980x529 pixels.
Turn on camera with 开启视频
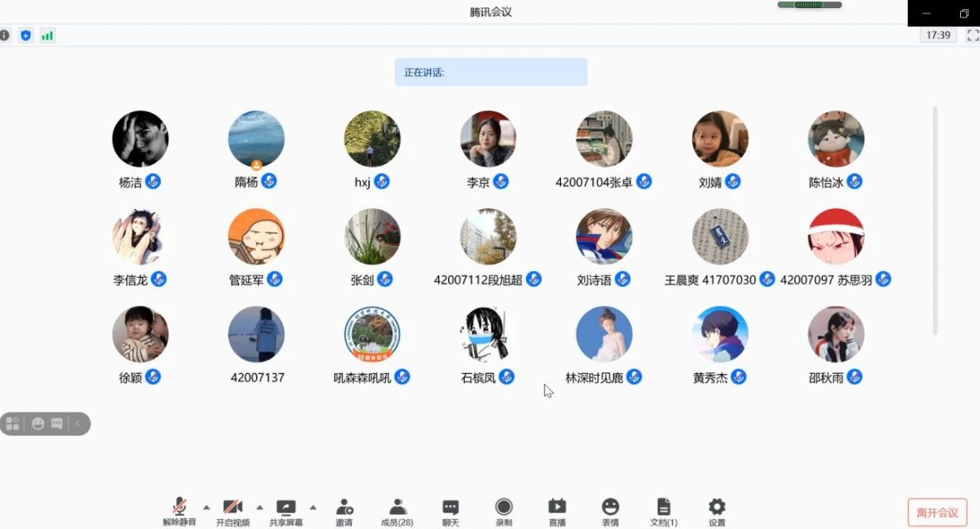(232, 511)
